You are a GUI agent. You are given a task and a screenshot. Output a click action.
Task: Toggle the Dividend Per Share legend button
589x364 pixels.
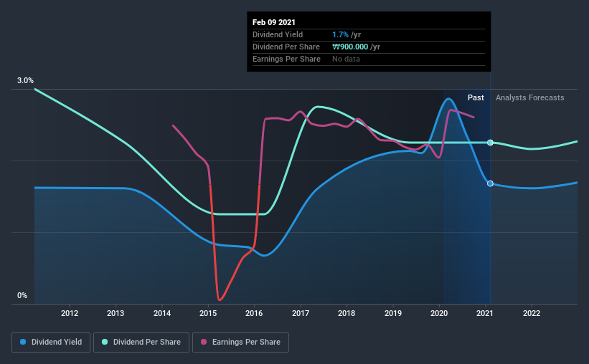point(141,343)
